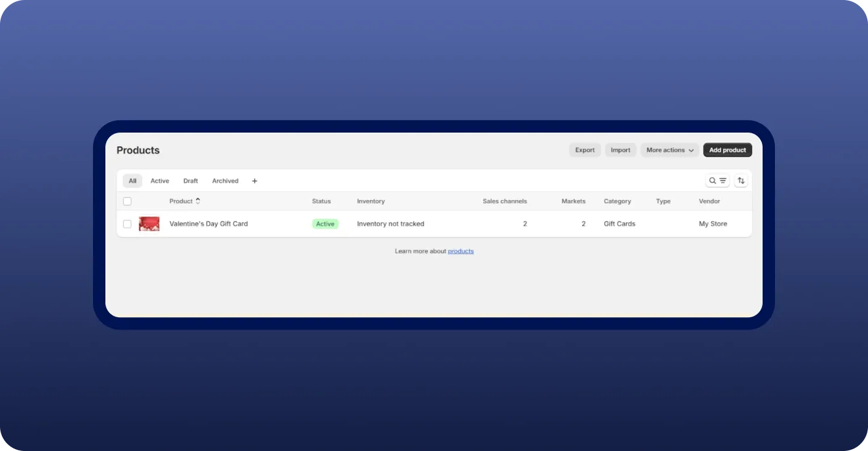868x451 pixels.
Task: Switch to the All tab
Action: [133, 181]
